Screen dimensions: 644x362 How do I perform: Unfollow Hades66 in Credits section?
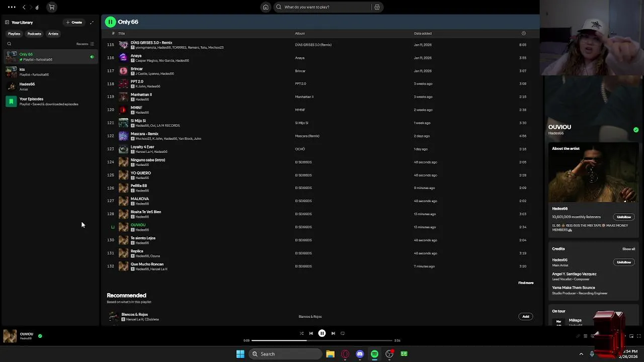[624, 262]
